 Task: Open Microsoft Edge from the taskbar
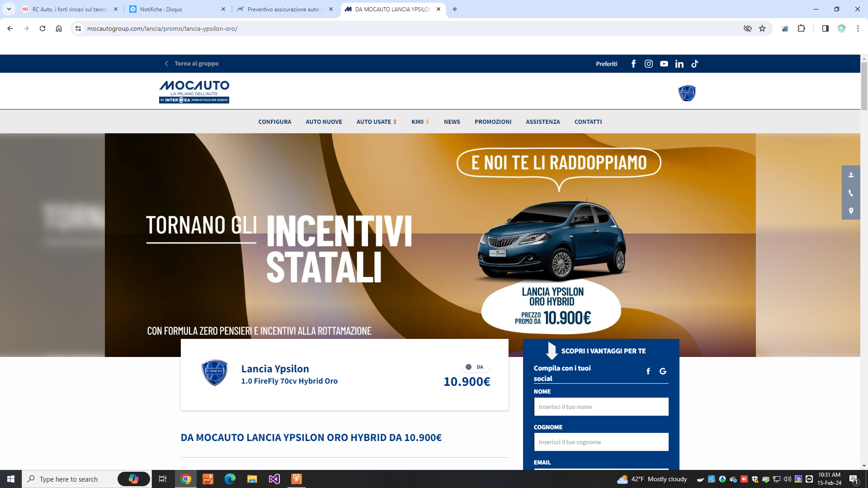point(230,479)
